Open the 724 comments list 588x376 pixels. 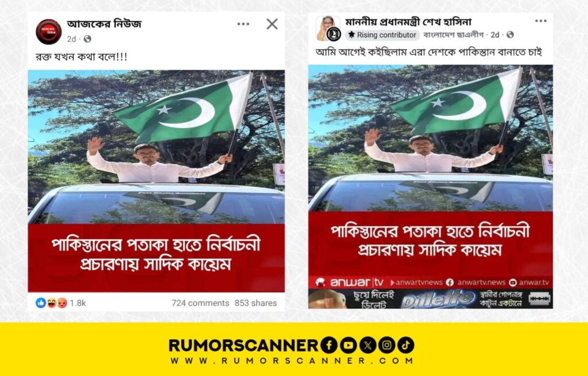(200, 303)
